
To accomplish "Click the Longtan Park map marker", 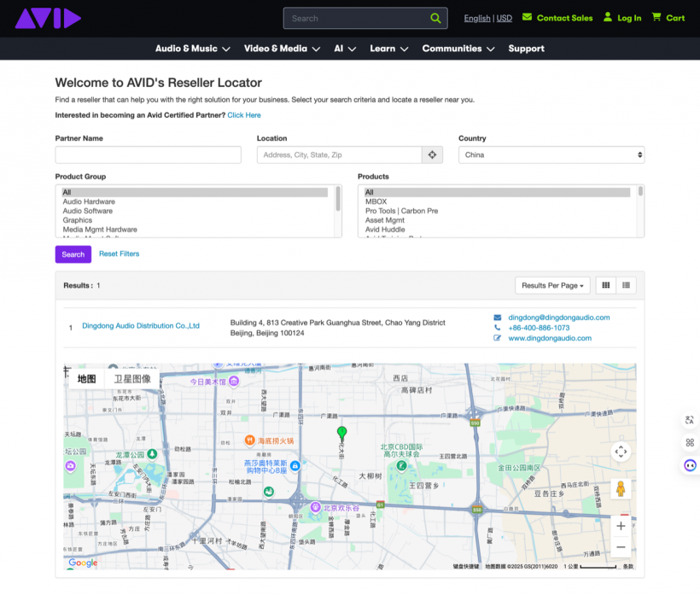I will click(152, 454).
